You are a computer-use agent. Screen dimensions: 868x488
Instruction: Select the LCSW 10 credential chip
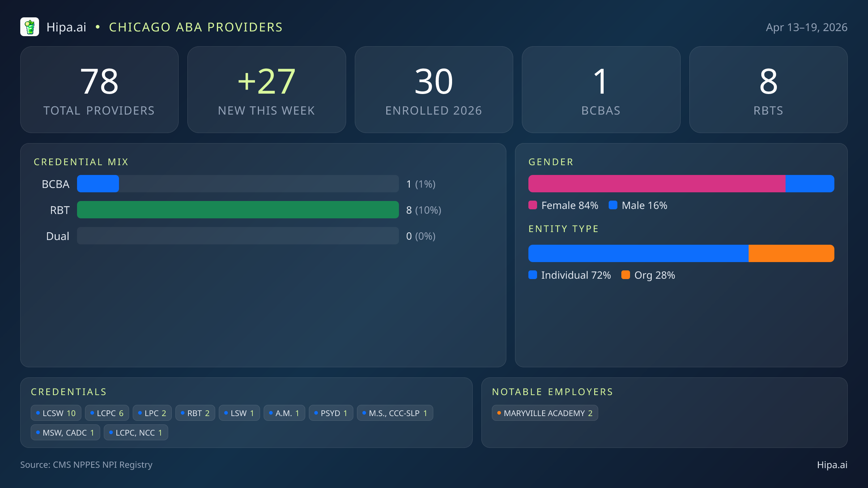(x=56, y=413)
